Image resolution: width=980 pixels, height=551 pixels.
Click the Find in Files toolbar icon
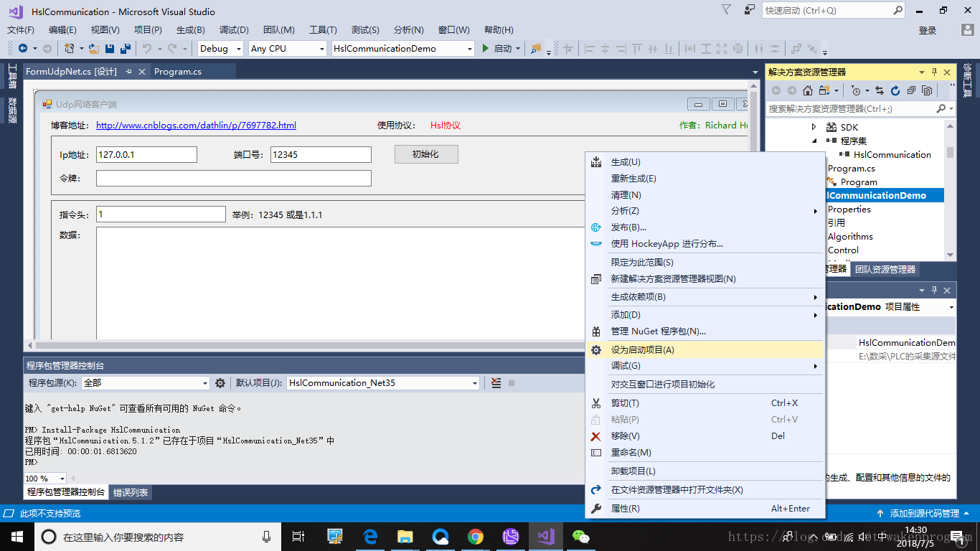pos(535,49)
